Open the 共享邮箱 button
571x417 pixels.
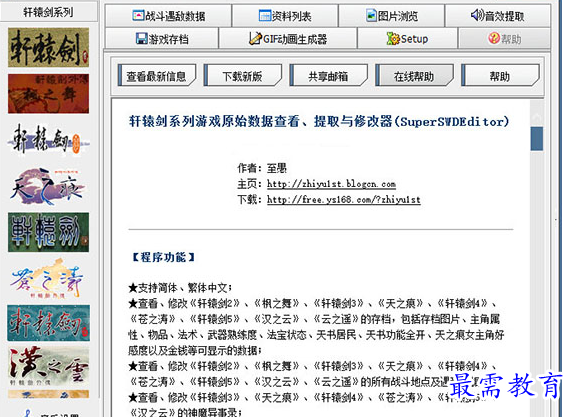click(328, 75)
